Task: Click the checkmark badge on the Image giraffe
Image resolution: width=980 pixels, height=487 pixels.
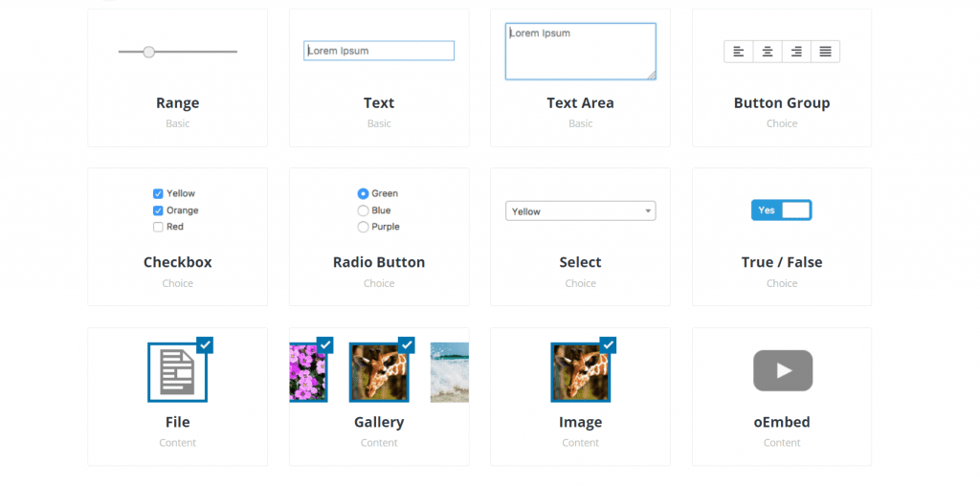Action: (x=608, y=345)
